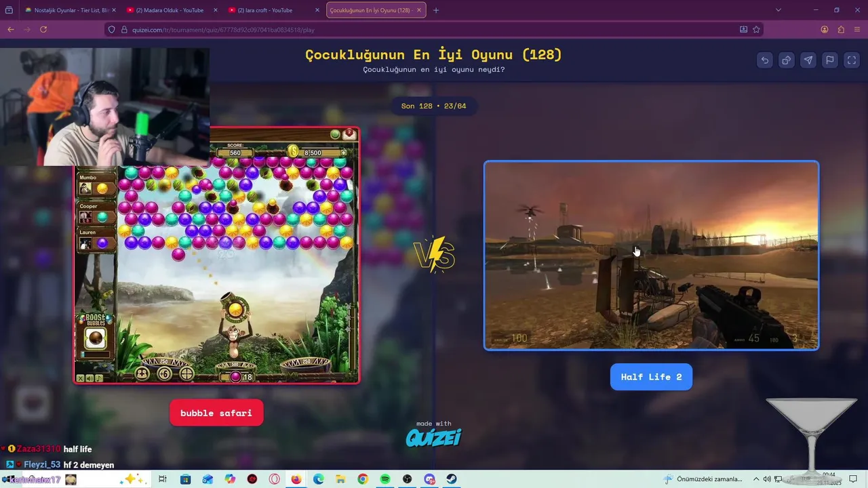Open Outlook from the taskbar
Image resolution: width=868 pixels, height=488 pixels.
point(208,479)
